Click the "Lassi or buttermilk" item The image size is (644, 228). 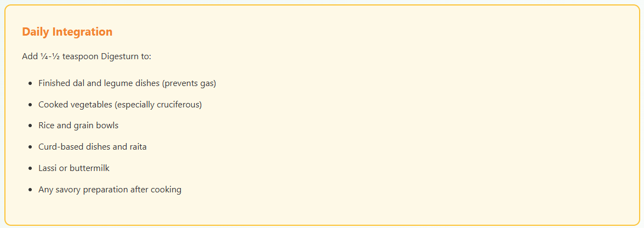click(74, 168)
